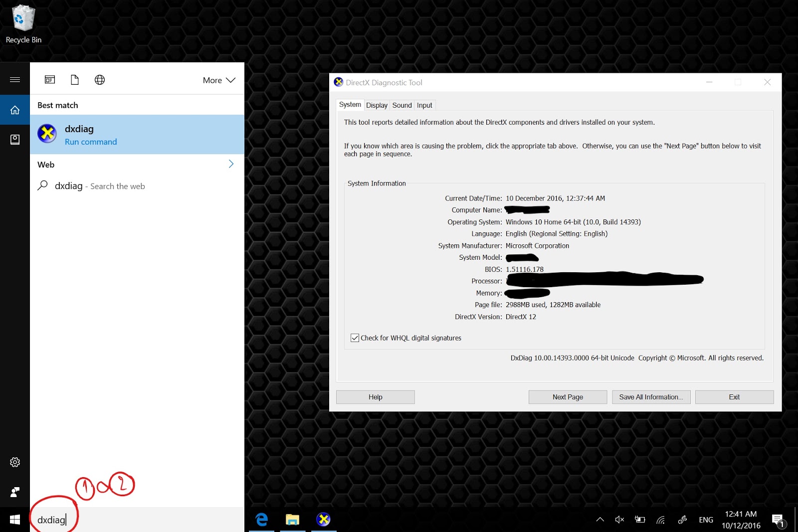The height and width of the screenshot is (532, 798).
Task: Switch input language via ENG indicator
Action: click(x=706, y=520)
